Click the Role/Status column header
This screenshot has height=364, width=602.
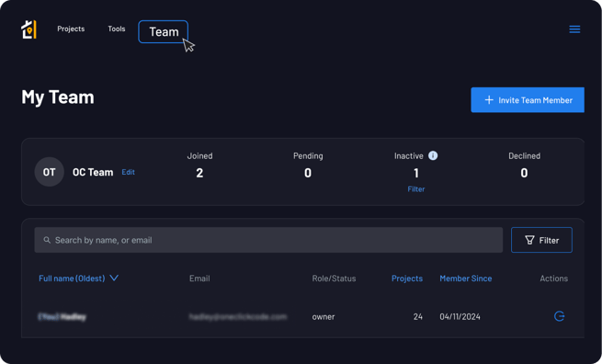point(334,279)
